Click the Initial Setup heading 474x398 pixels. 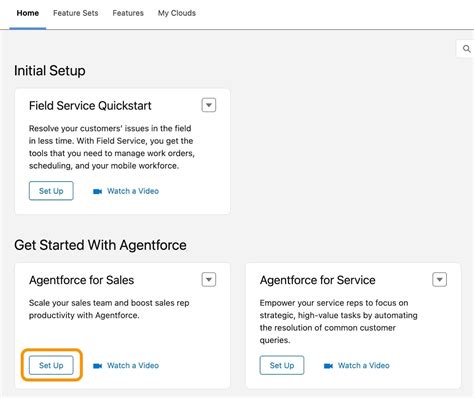pyautogui.click(x=50, y=71)
